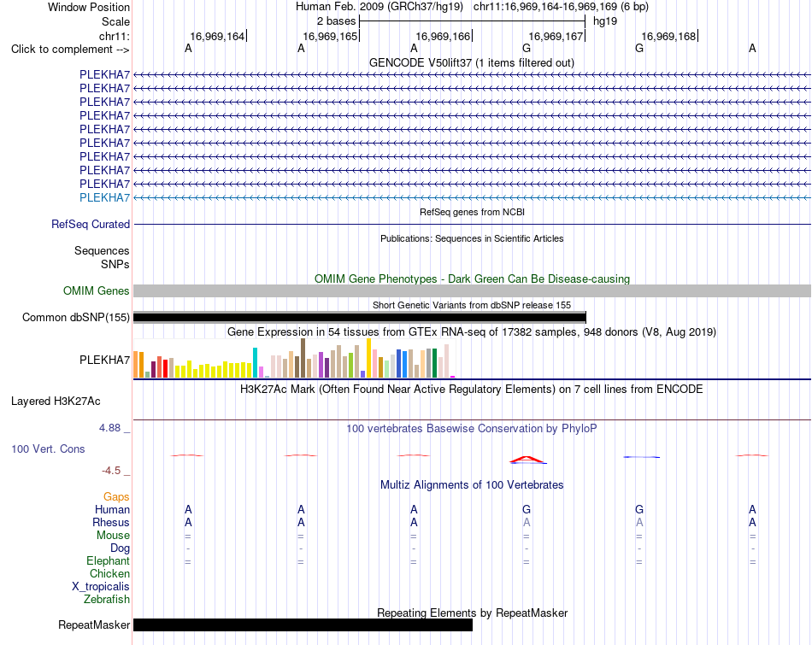812x645 pixels.
Task: Click the teal GTEx expression bar
Action: 256,363
